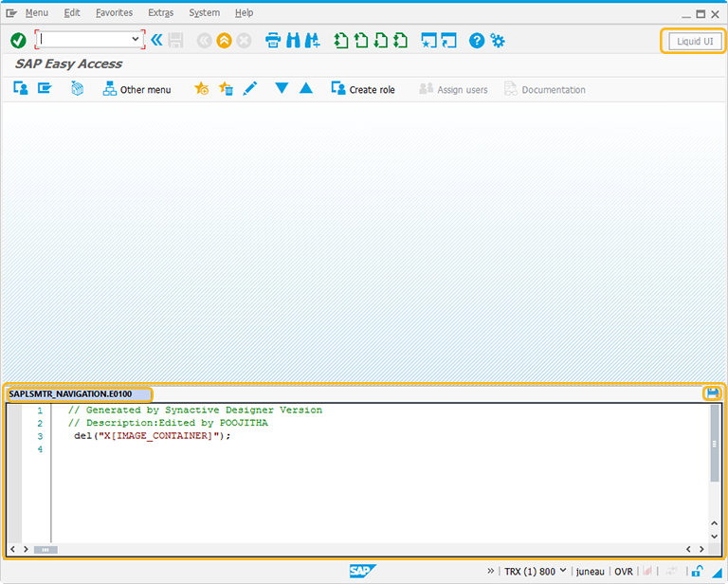Open the TRX (1) 800 system dropdown
The image size is (728, 584).
pyautogui.click(x=536, y=572)
